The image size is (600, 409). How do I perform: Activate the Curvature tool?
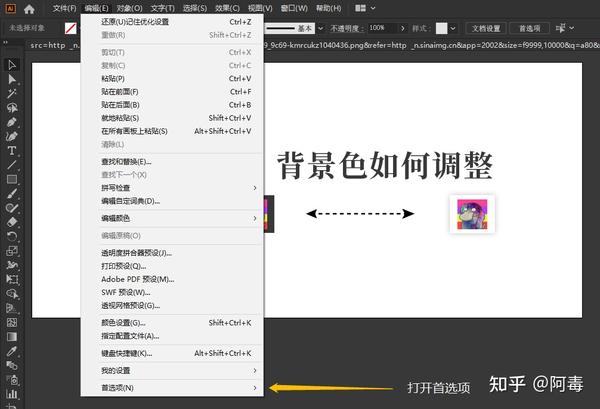(x=12, y=136)
